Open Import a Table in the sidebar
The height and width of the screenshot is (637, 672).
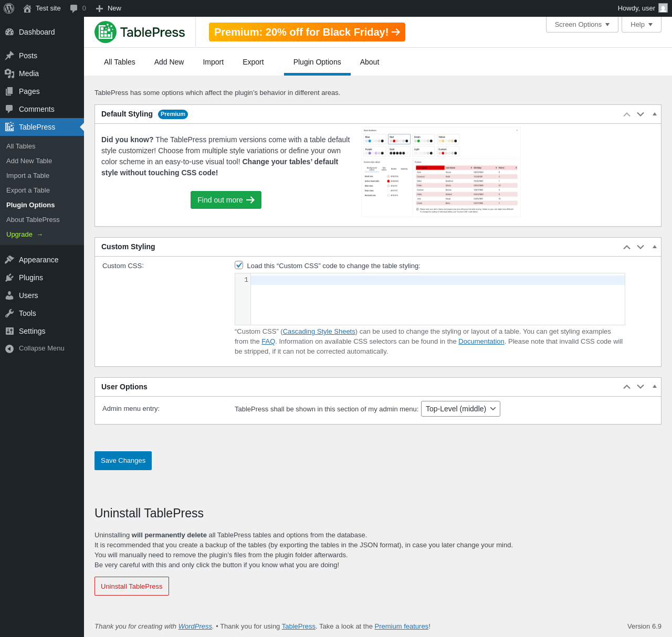[x=28, y=176]
